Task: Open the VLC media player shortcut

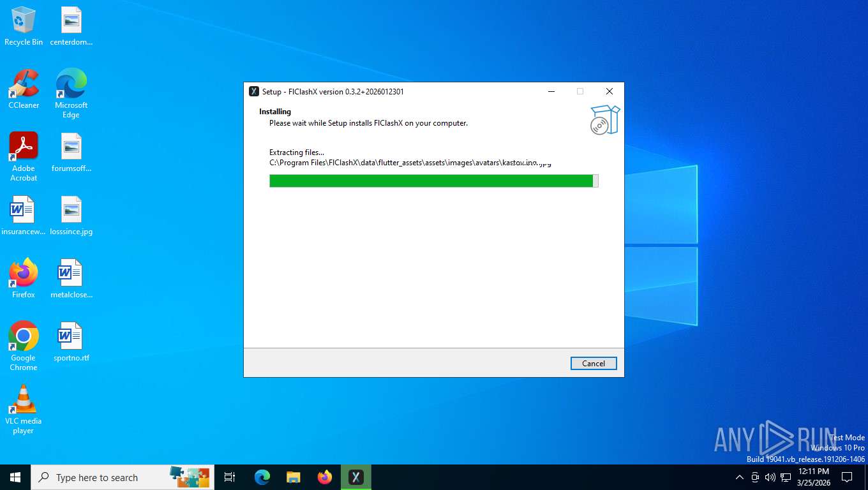Action: tap(24, 409)
